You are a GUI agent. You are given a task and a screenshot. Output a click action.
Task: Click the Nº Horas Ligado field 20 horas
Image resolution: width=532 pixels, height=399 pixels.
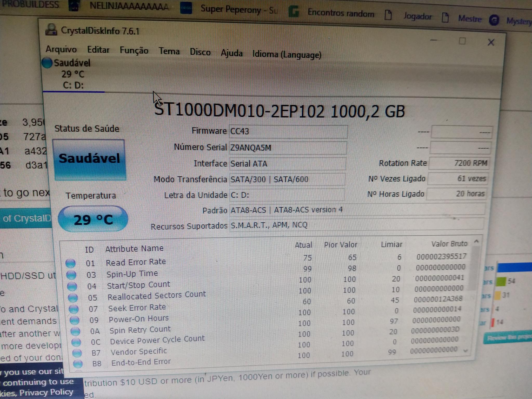tap(457, 194)
